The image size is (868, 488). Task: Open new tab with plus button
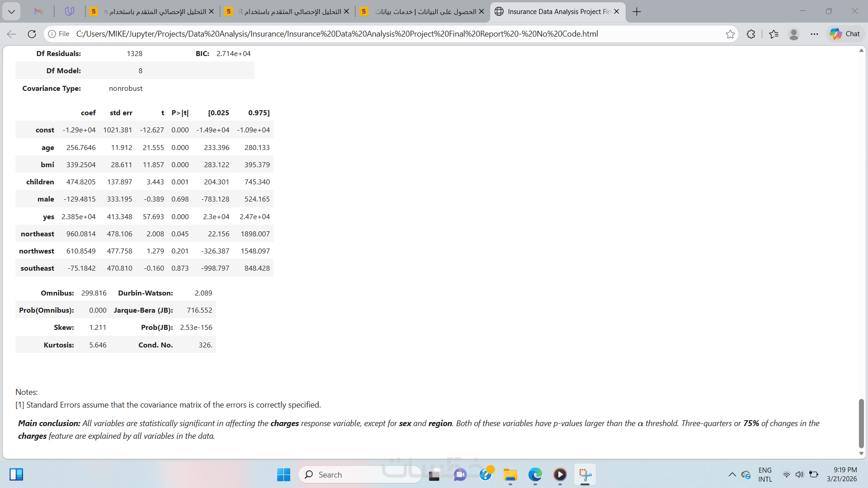637,12
